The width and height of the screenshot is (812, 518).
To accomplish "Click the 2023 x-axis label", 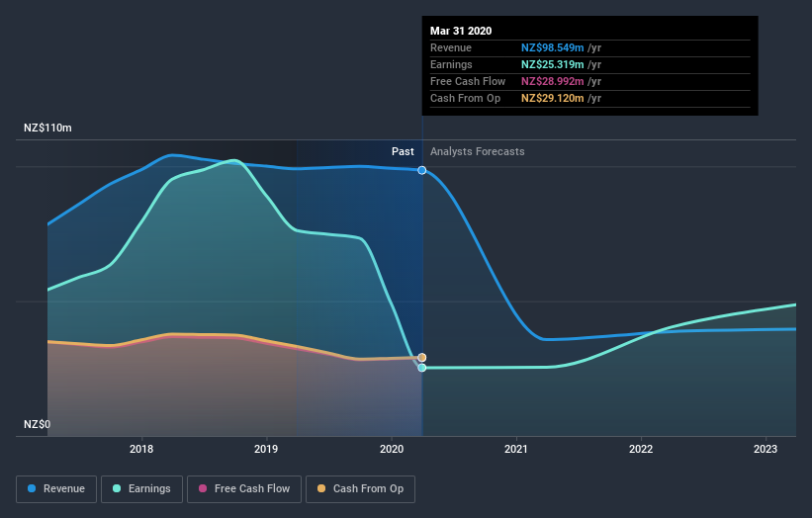I will point(766,449).
